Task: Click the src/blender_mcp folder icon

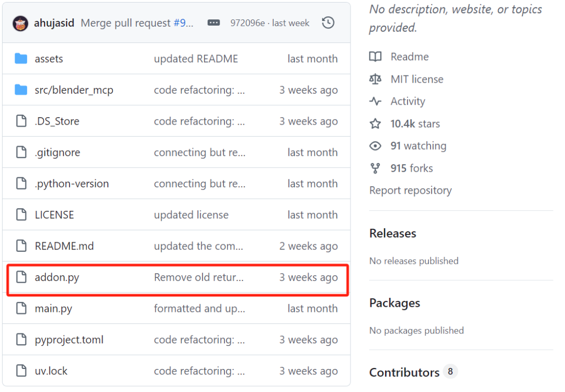Action: click(x=21, y=90)
